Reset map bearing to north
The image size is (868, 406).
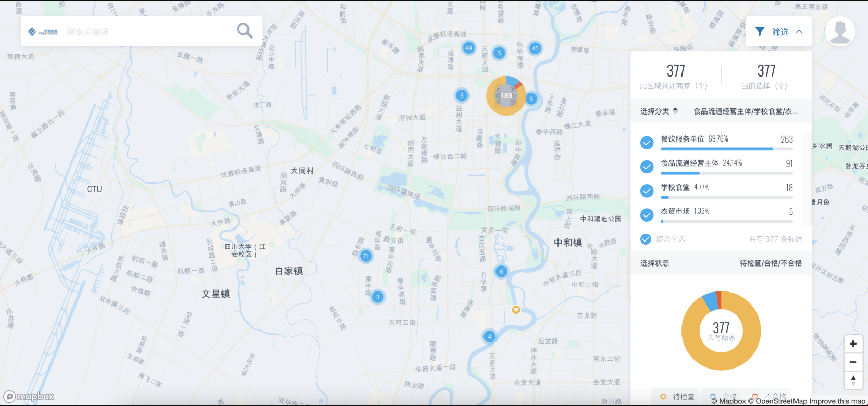[x=853, y=380]
